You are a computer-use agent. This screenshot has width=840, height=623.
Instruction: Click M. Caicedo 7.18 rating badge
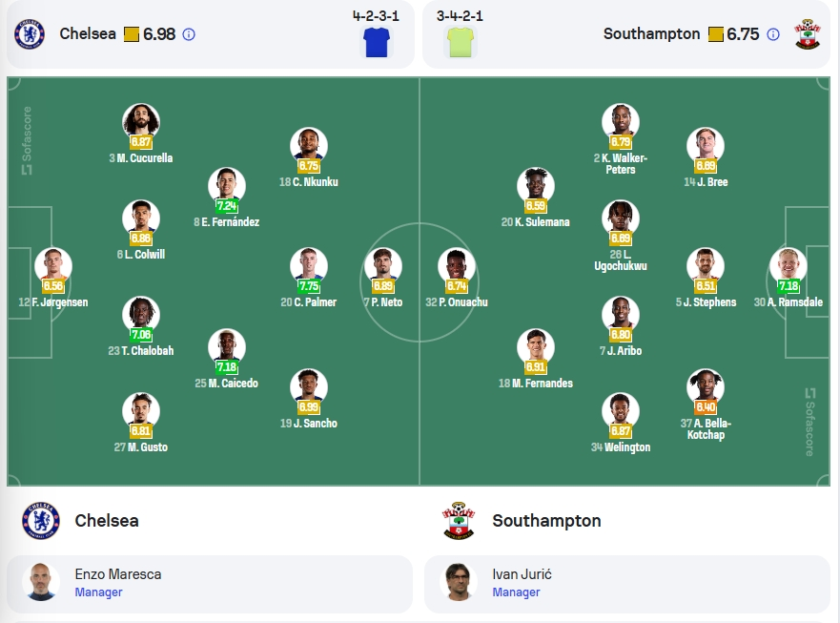click(x=227, y=367)
